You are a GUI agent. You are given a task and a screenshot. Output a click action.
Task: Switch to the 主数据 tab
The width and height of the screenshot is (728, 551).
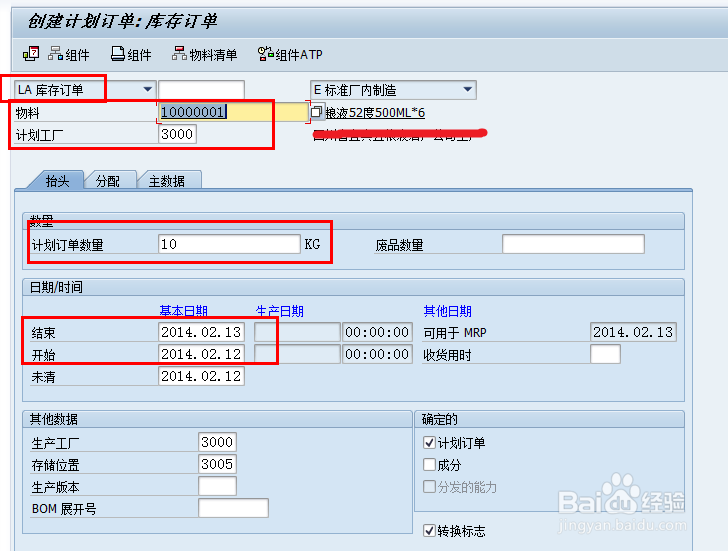(168, 180)
